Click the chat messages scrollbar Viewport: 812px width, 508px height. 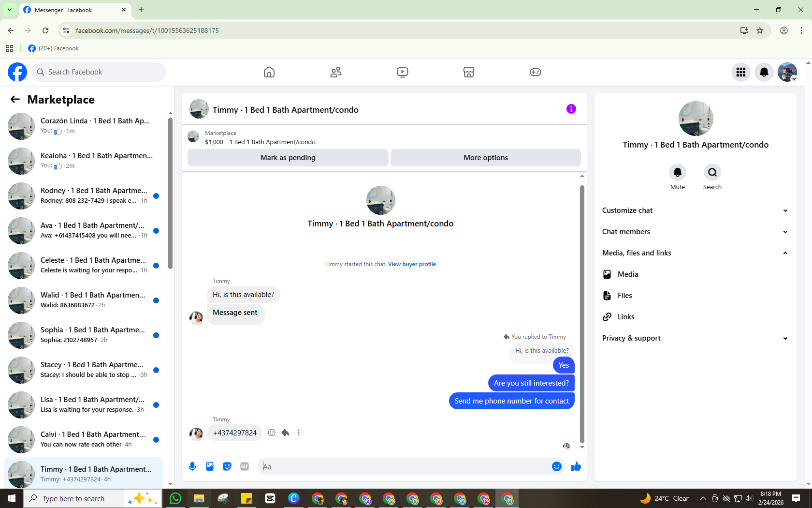pos(582,314)
